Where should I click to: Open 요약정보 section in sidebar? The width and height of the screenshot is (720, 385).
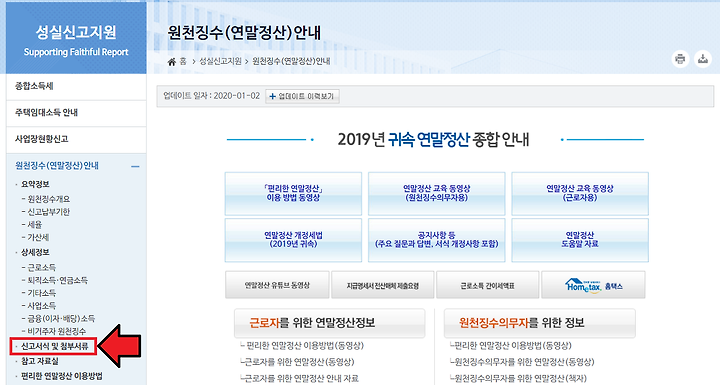(35, 184)
